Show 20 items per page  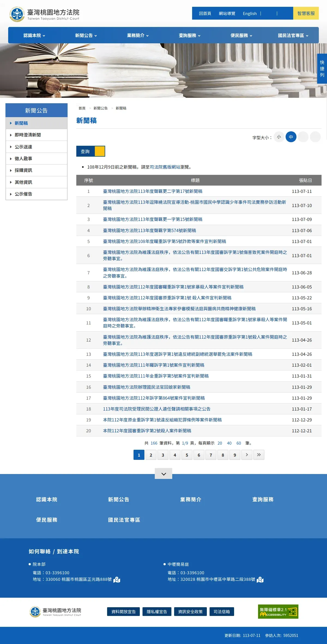(220, 443)
